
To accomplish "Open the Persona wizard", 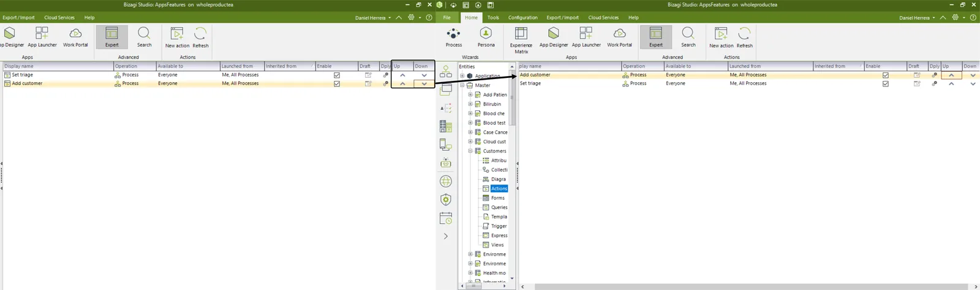I will [486, 37].
